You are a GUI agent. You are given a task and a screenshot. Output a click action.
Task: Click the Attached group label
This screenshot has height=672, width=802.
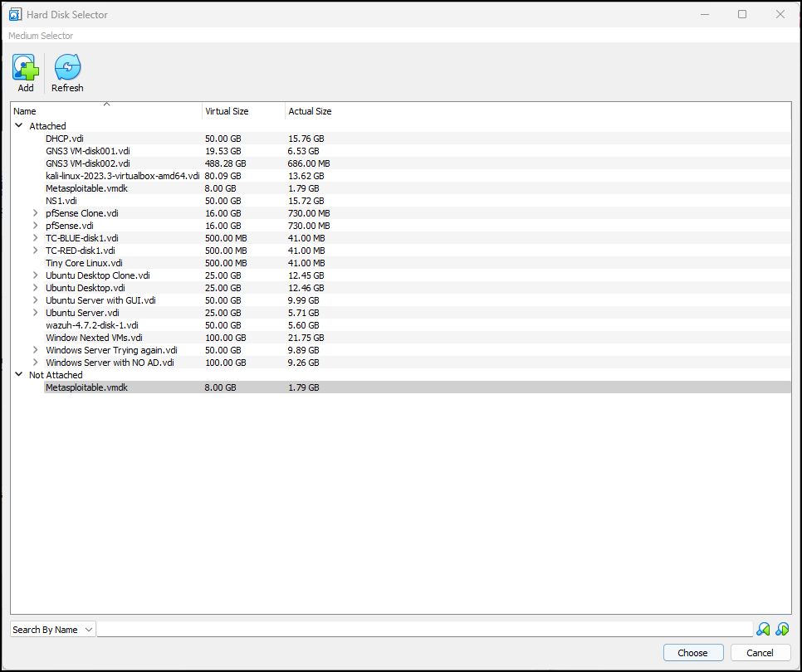[47, 126]
